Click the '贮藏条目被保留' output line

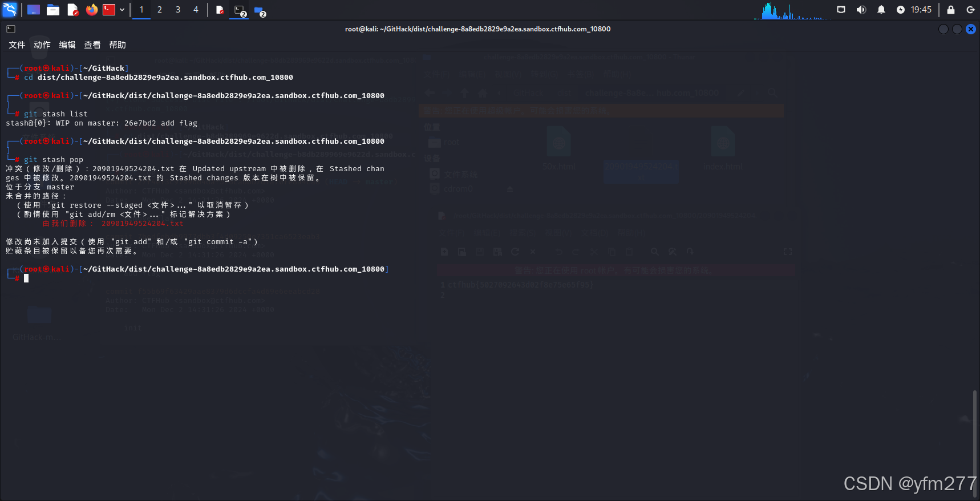pyautogui.click(x=72, y=251)
